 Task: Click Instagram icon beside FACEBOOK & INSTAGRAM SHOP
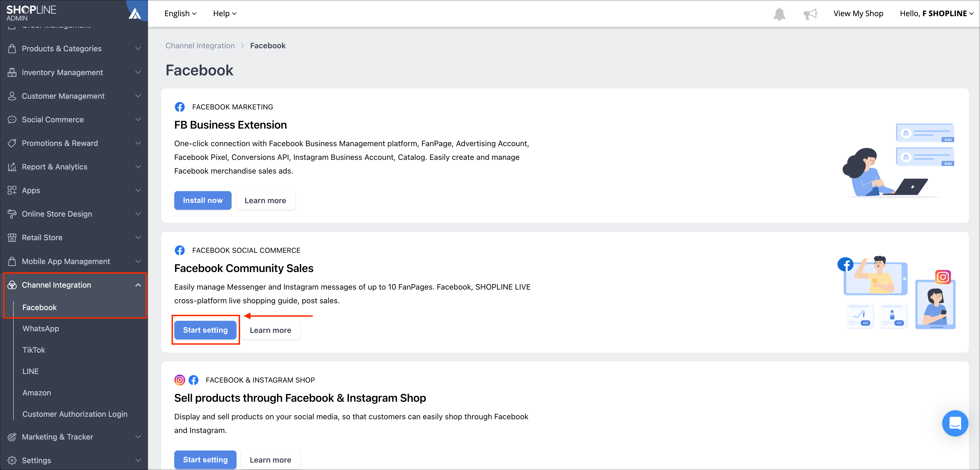pos(180,380)
